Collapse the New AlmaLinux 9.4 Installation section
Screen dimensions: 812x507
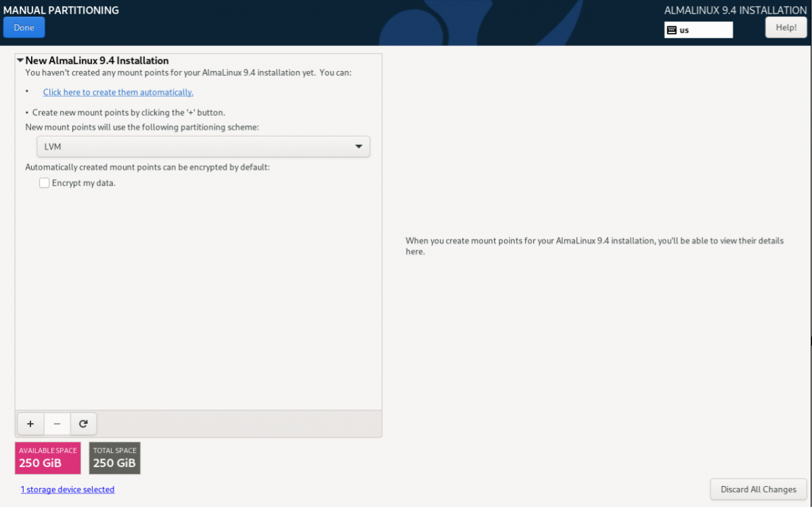pyautogui.click(x=20, y=61)
